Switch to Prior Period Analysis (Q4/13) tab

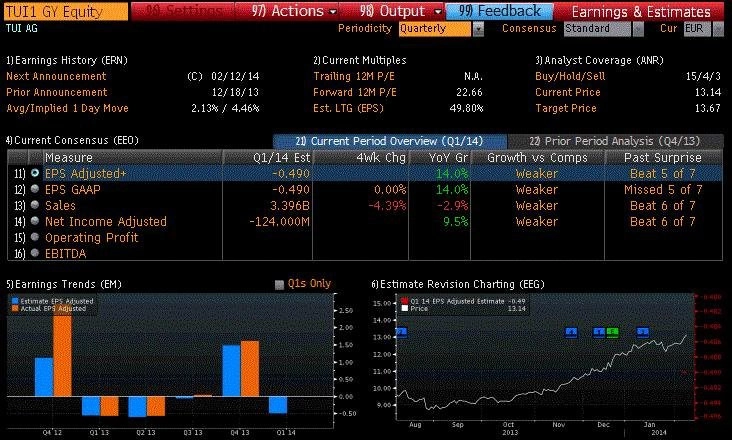(x=614, y=141)
